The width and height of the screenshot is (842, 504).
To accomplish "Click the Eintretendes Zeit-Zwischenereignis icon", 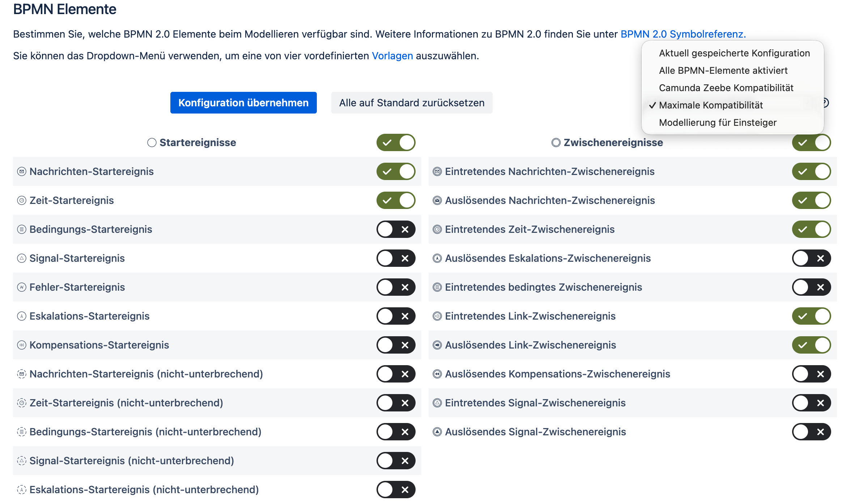I will pyautogui.click(x=437, y=229).
